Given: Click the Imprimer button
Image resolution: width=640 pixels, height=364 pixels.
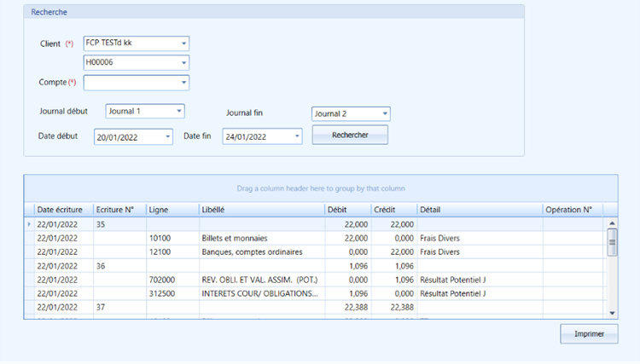Looking at the screenshot, I should (x=589, y=334).
